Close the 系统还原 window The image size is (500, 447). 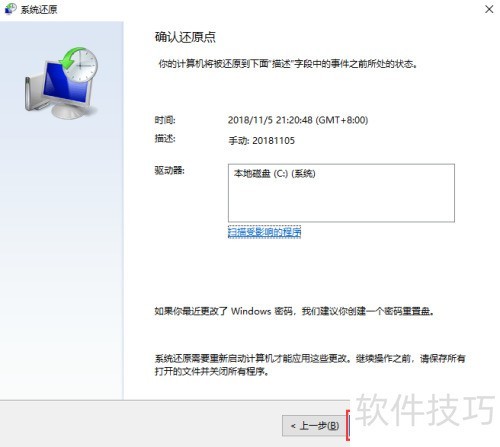pos(489,9)
